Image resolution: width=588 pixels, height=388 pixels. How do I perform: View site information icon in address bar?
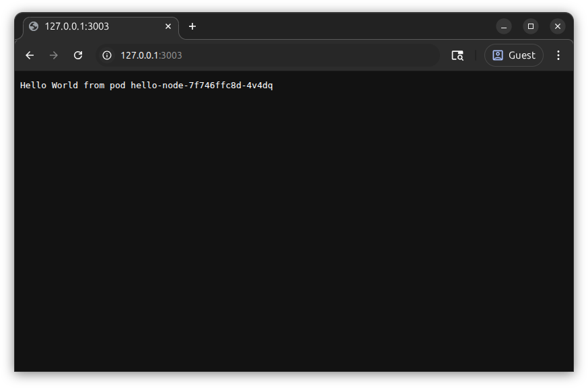(107, 55)
